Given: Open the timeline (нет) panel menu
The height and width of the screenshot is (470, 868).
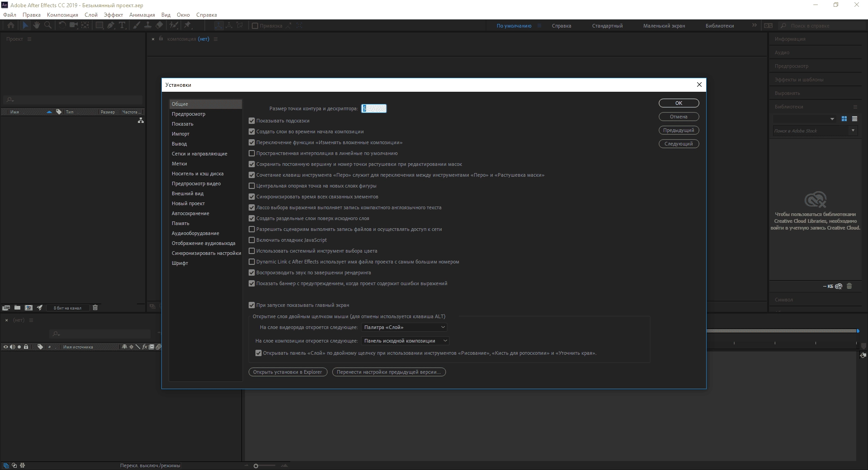Looking at the screenshot, I should [x=31, y=320].
